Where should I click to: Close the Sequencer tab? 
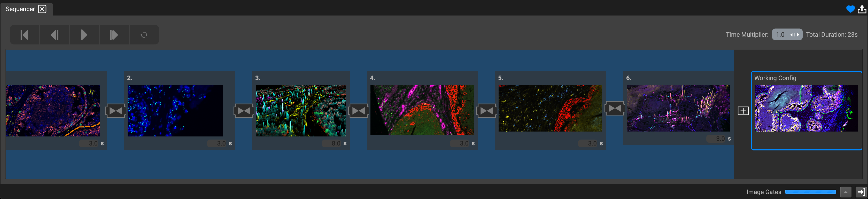[42, 9]
